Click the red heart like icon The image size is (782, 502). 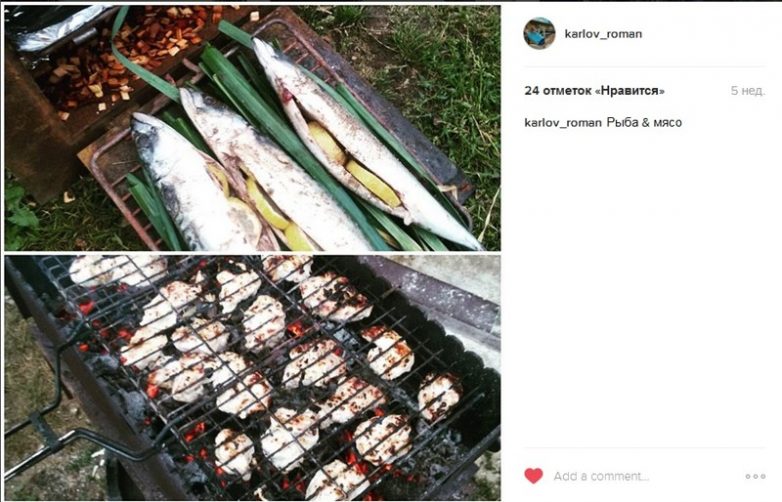tap(534, 476)
